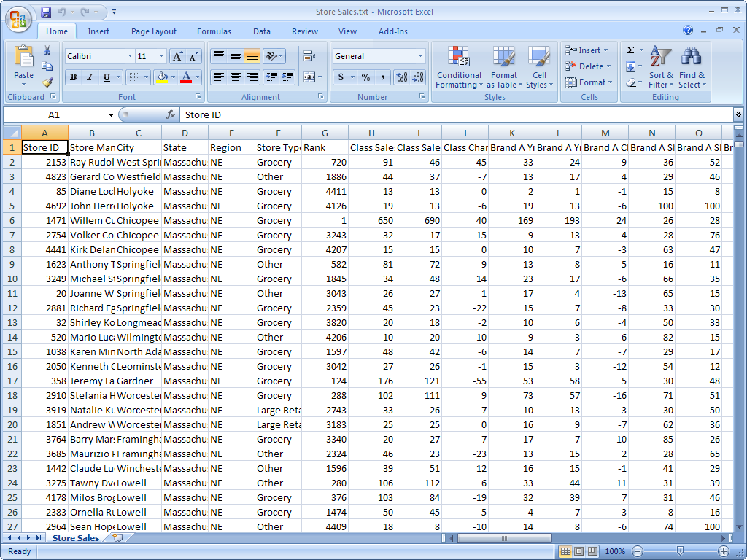Click the Format cells button
Viewport: 747px width, 560px height.
pyautogui.click(x=589, y=82)
